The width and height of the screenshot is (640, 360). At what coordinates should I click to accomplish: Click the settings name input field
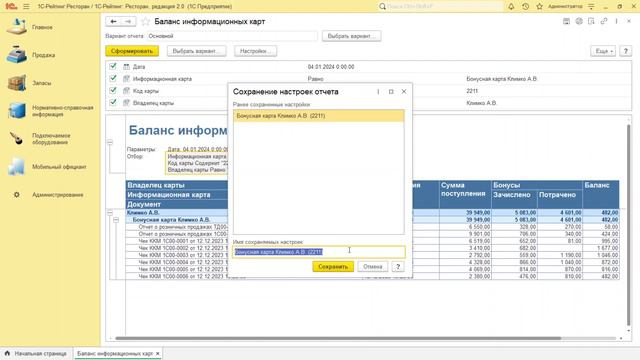pos(319,252)
